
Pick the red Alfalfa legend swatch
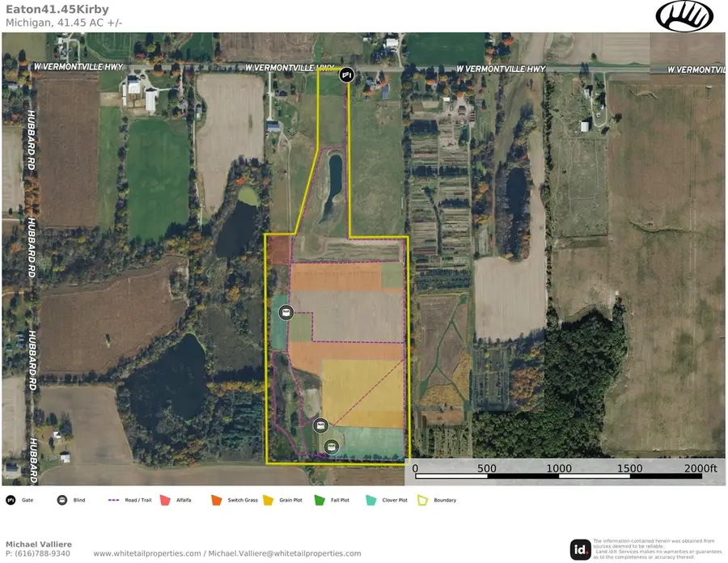click(x=165, y=501)
